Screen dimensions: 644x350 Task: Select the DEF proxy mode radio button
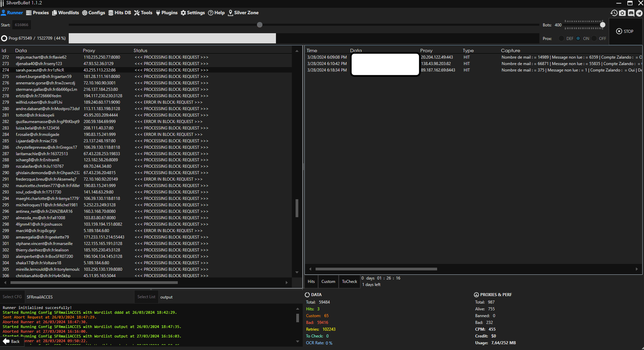point(561,38)
